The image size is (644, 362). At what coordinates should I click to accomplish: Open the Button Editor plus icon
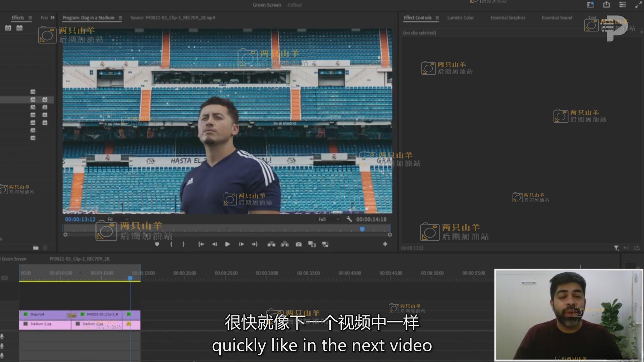[x=385, y=244]
